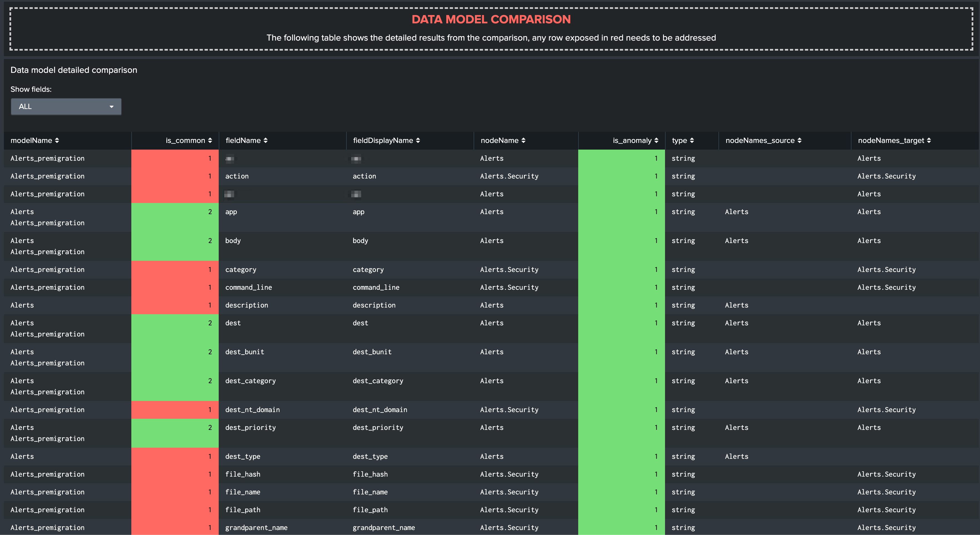Sort by is_anomaly column arrows

click(656, 141)
